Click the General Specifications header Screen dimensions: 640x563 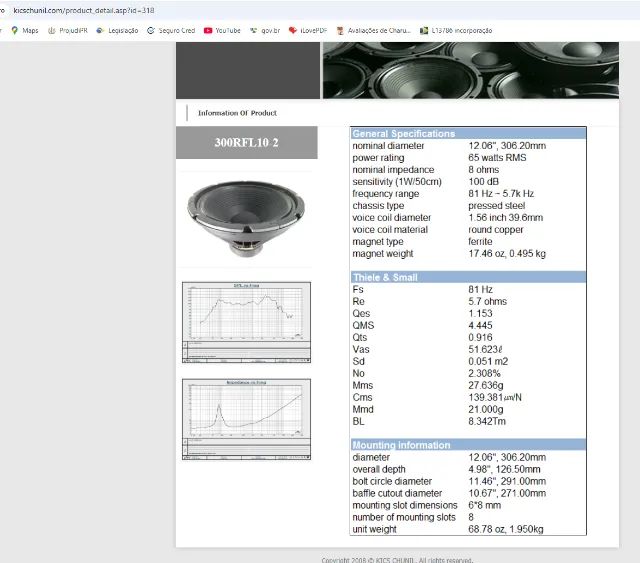point(468,134)
